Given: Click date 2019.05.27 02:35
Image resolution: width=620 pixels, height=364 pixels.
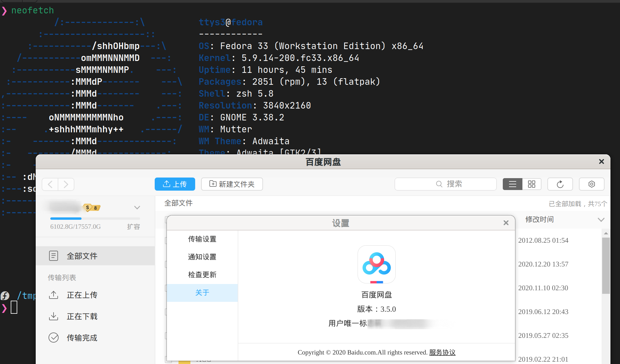Looking at the screenshot, I should (543, 335).
